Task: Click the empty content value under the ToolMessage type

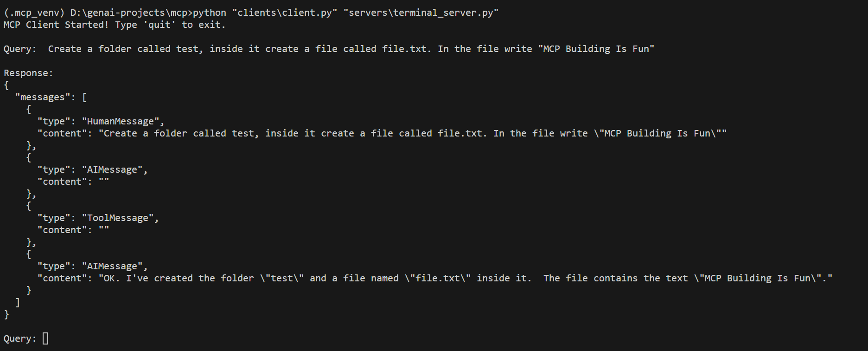Action: [104, 230]
